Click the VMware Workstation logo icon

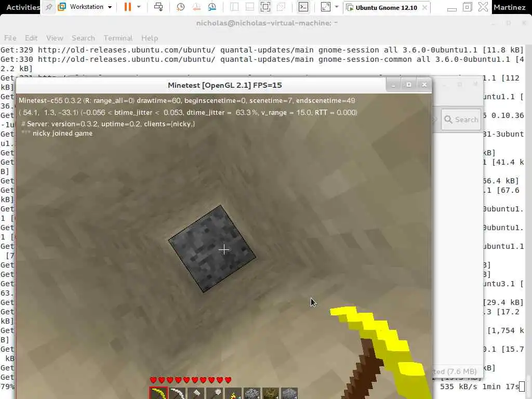pyautogui.click(x=62, y=7)
